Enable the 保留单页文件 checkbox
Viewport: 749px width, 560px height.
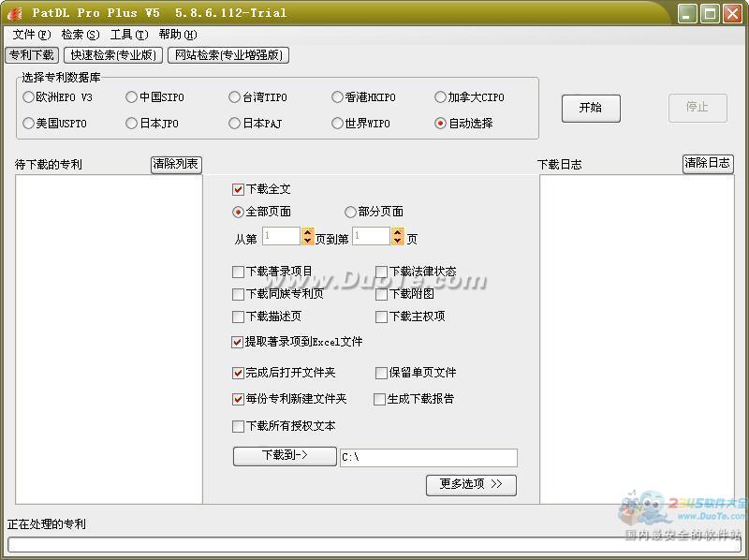click(x=381, y=373)
